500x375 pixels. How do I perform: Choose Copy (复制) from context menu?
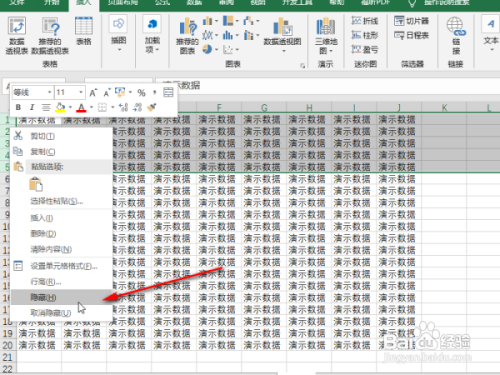tap(61, 152)
